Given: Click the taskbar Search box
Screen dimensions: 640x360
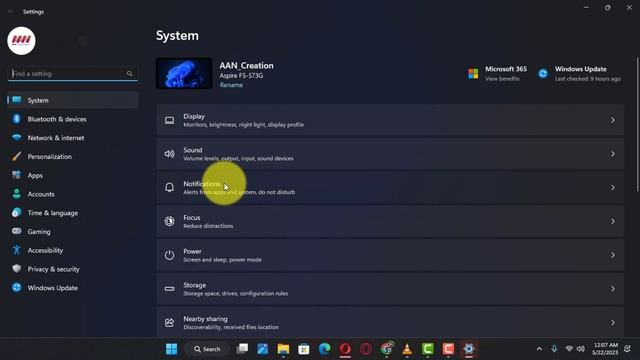Looking at the screenshot, I should click(207, 349).
